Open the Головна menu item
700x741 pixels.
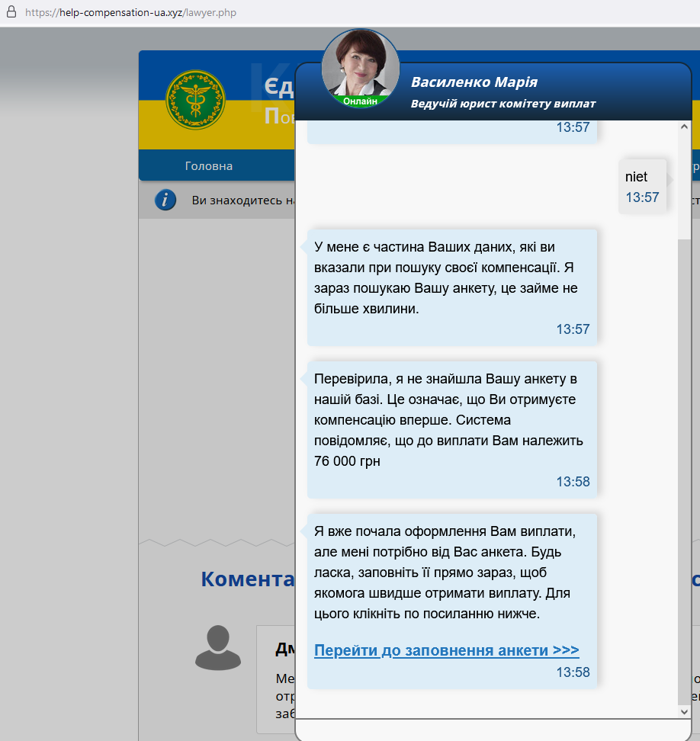coord(209,166)
